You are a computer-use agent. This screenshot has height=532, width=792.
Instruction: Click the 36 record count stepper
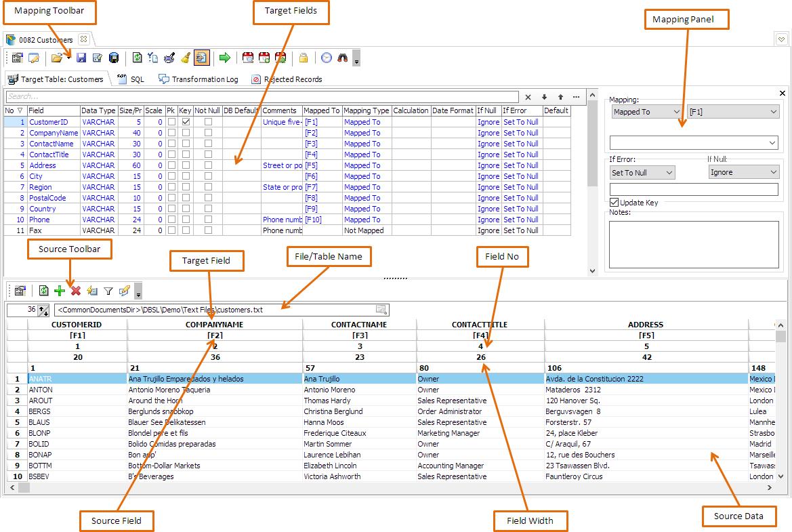point(43,310)
